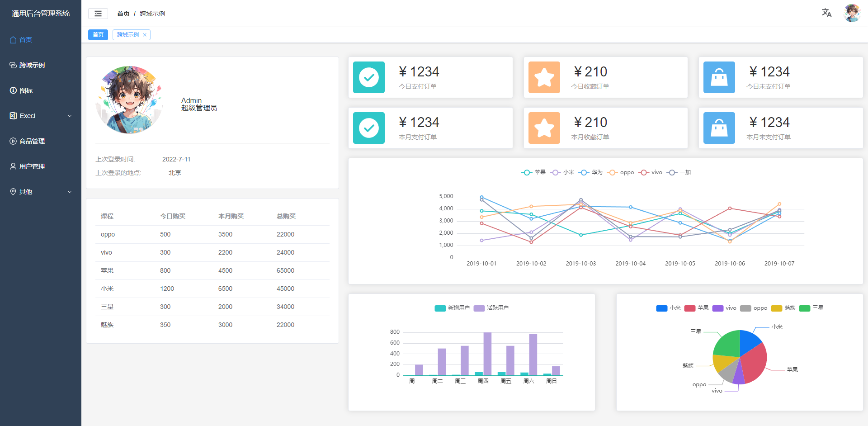Open the 用户管理 sidebar menu item
868x426 pixels.
(32, 166)
